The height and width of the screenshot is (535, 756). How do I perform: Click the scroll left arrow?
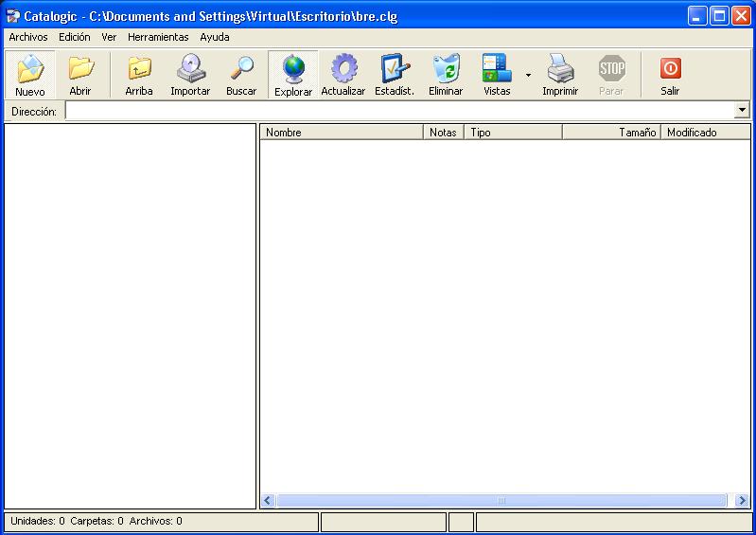click(268, 500)
